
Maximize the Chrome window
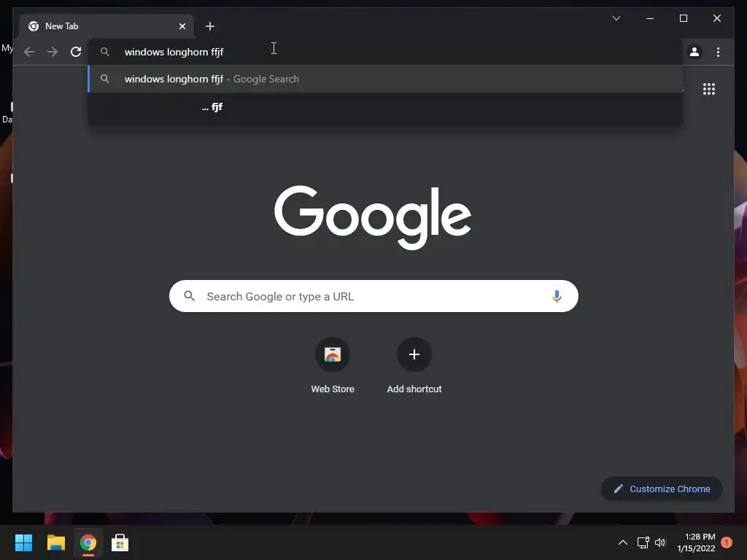tap(683, 18)
